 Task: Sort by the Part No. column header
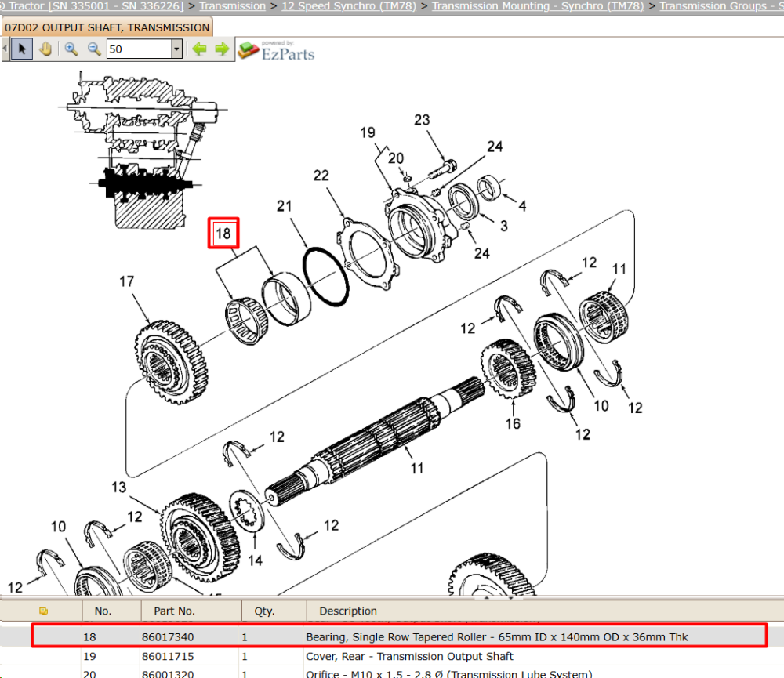tap(174, 611)
